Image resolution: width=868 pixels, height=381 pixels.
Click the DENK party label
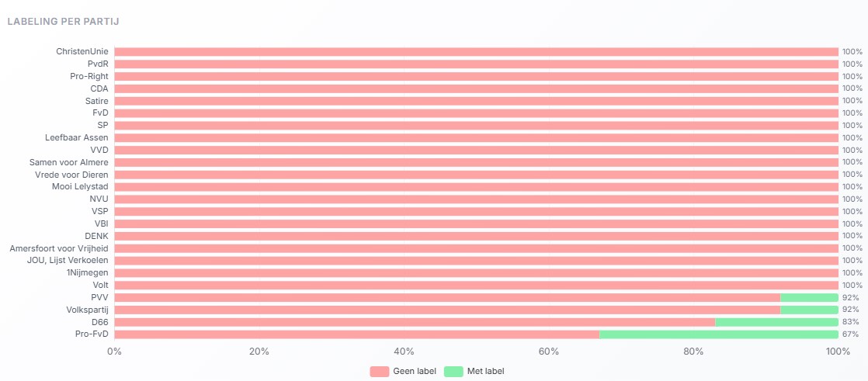pos(96,236)
